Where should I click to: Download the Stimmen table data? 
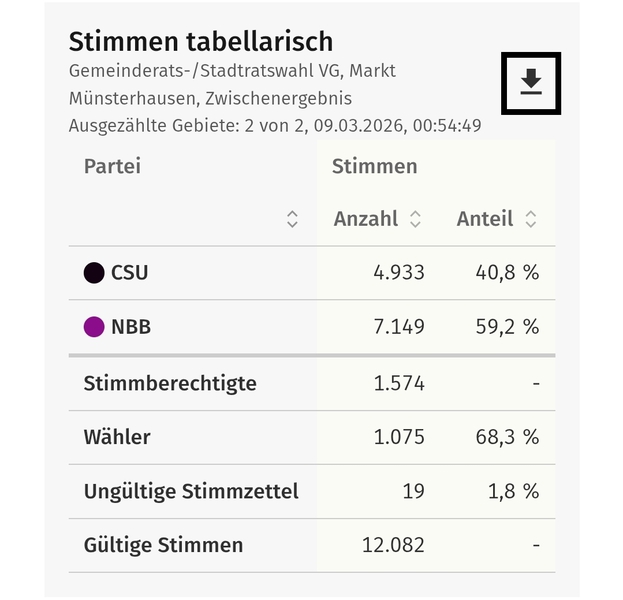coord(531,82)
